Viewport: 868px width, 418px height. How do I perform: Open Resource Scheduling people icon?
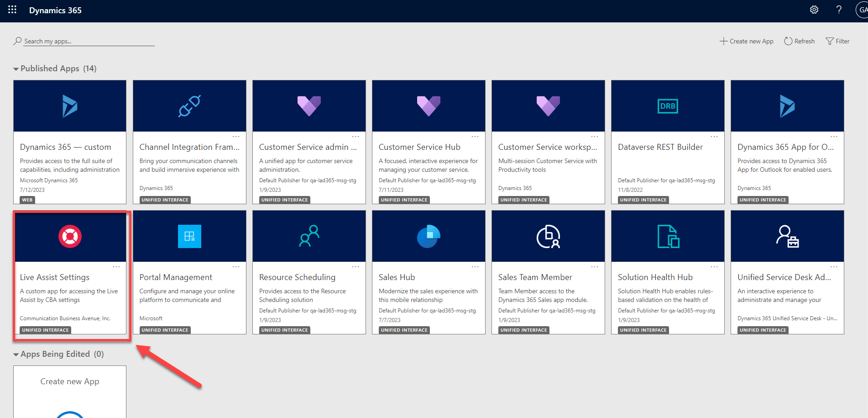click(x=309, y=236)
